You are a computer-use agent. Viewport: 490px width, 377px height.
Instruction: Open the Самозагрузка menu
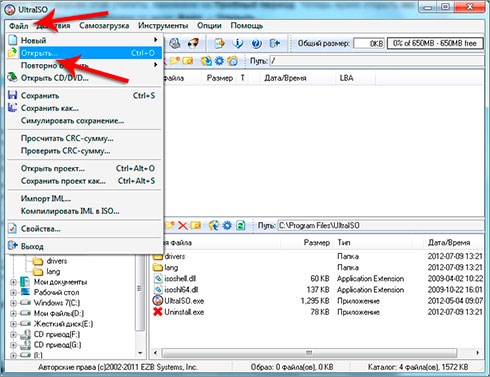click(x=104, y=26)
